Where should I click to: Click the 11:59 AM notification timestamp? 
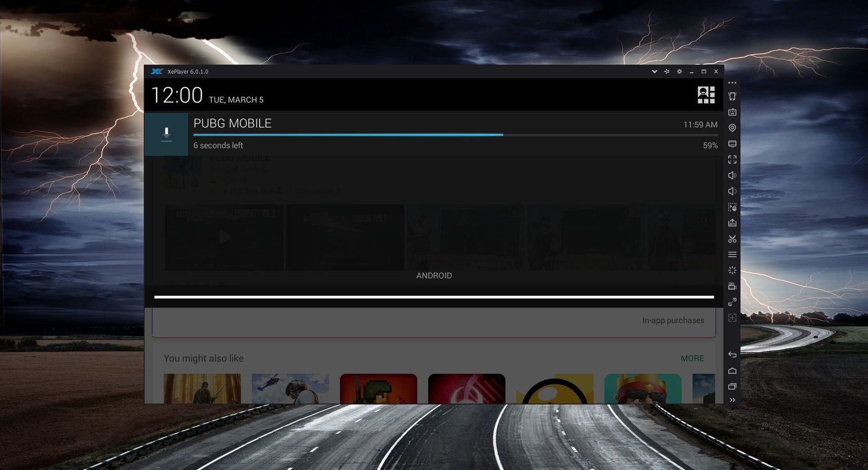[x=700, y=125]
